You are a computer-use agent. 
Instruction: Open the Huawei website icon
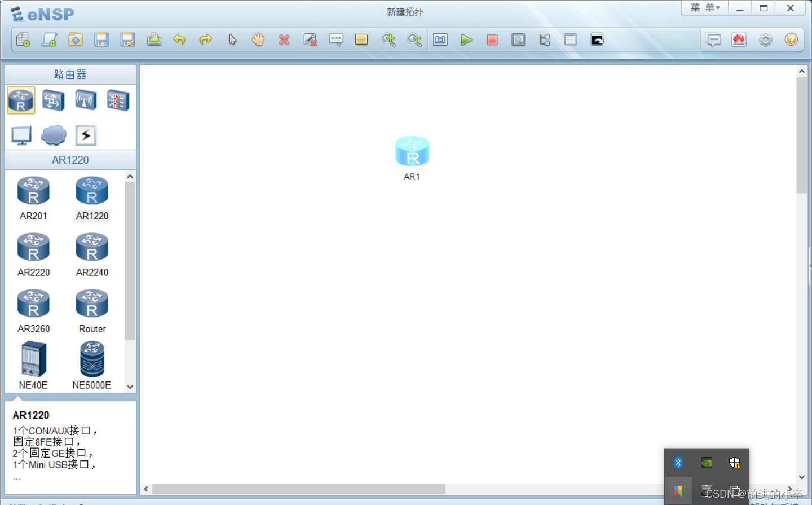point(739,39)
